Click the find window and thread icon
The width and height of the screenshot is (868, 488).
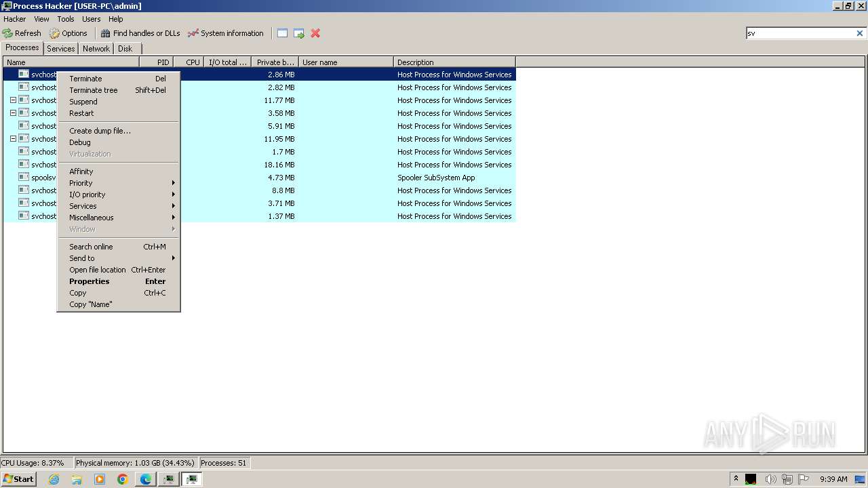coord(298,33)
